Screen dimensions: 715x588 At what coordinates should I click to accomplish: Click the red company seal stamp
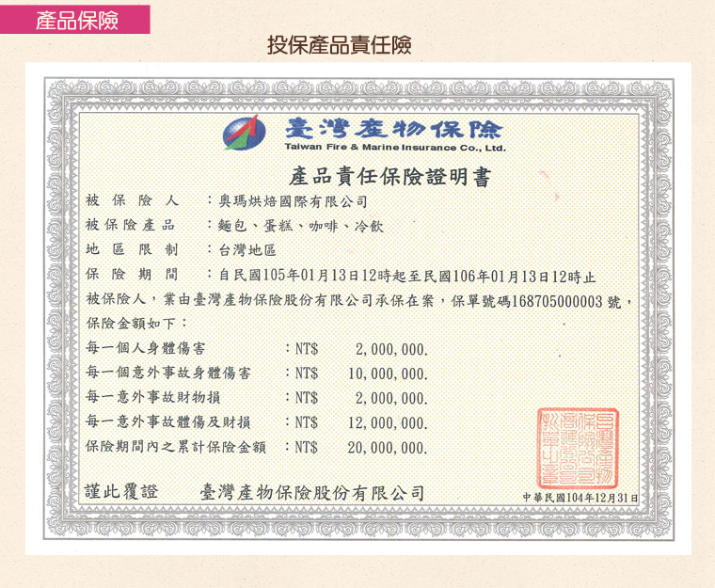[x=578, y=449]
